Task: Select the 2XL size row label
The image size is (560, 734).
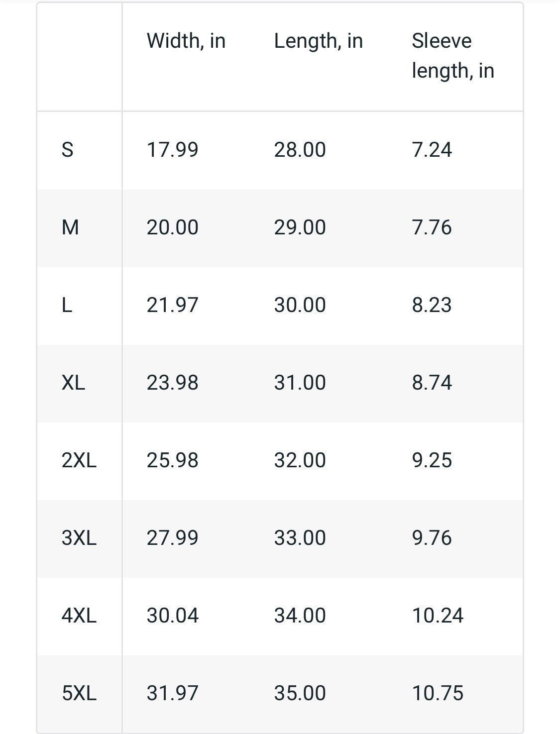Action: click(79, 460)
